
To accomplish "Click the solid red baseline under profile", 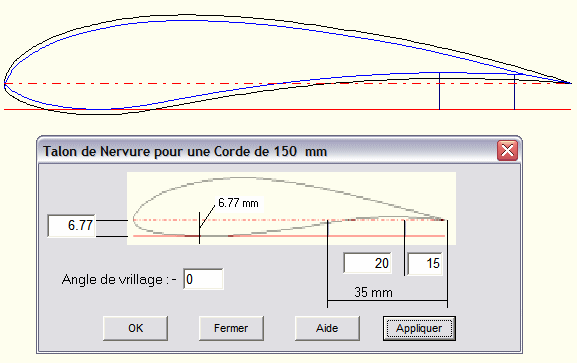I will [x=287, y=109].
